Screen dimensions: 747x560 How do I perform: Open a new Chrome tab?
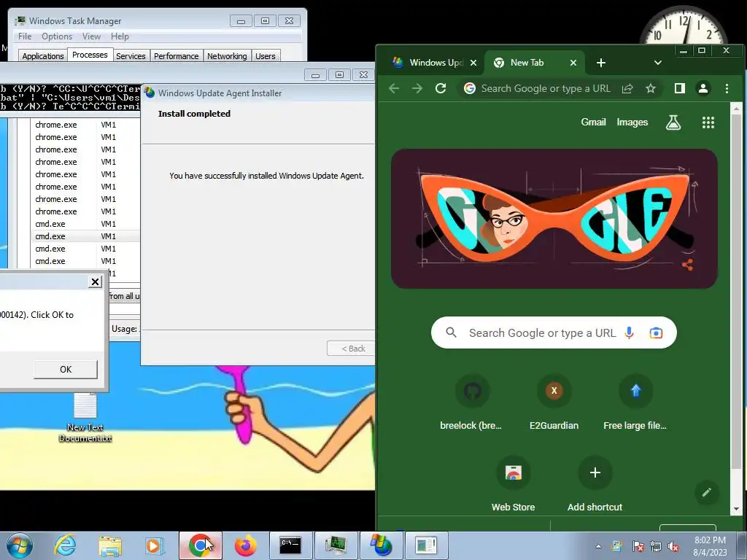pos(601,63)
